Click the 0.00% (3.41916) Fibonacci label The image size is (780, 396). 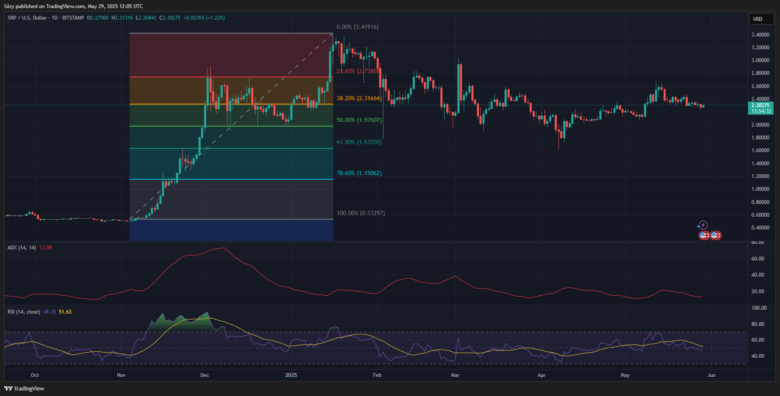click(356, 27)
